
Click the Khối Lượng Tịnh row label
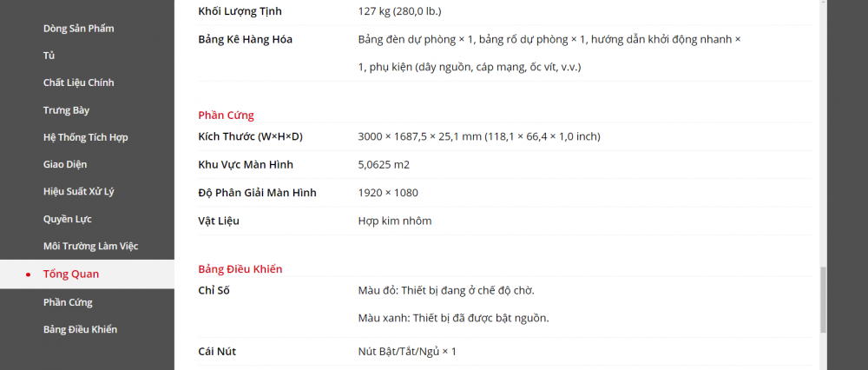coord(240,11)
